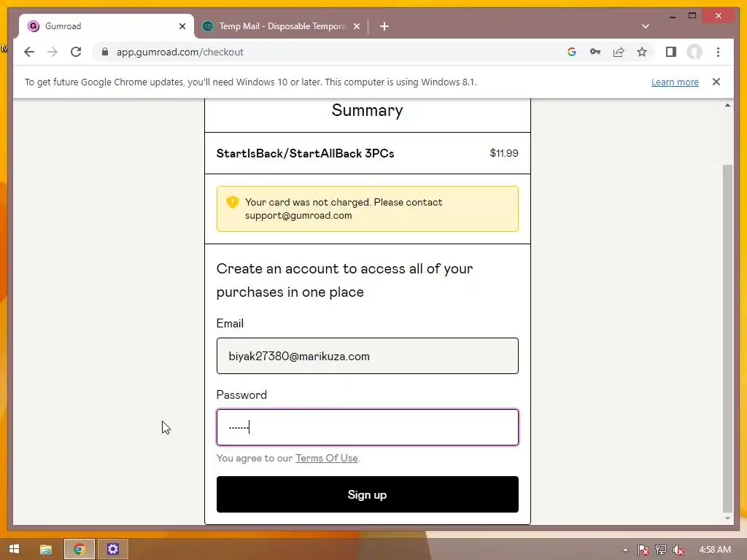
Task: Click the Google icon in the address bar
Action: click(x=572, y=52)
